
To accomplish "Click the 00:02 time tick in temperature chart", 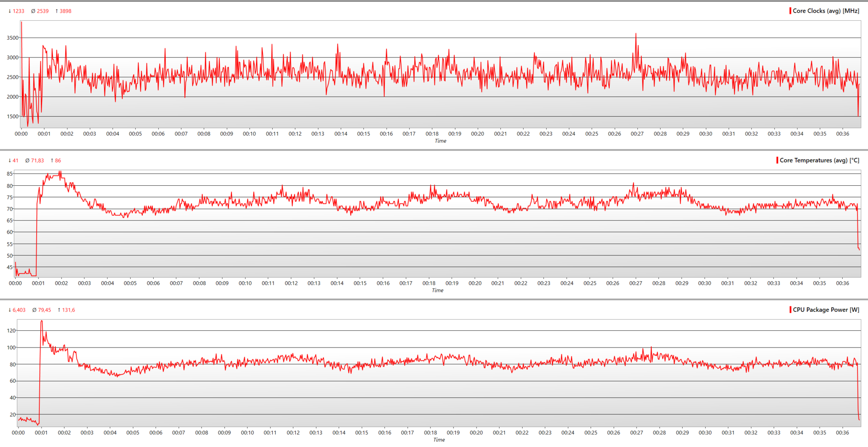I will click(61, 283).
